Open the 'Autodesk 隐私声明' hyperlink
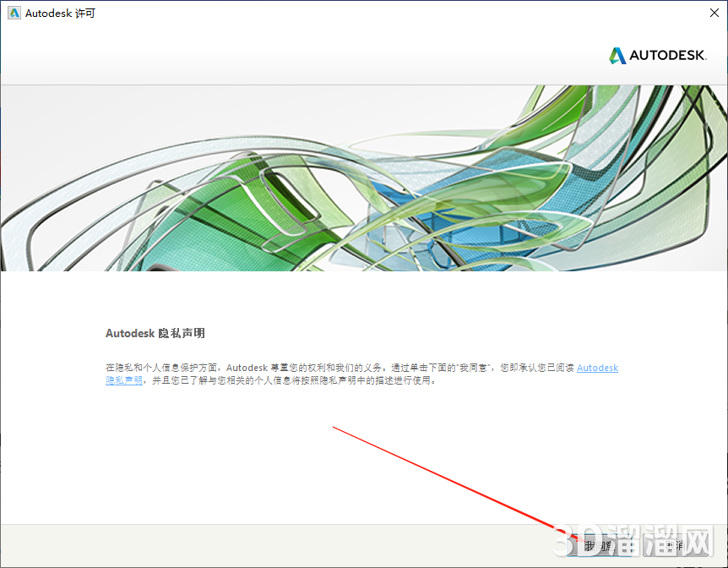Viewport: 728px width, 568px height. point(597,368)
